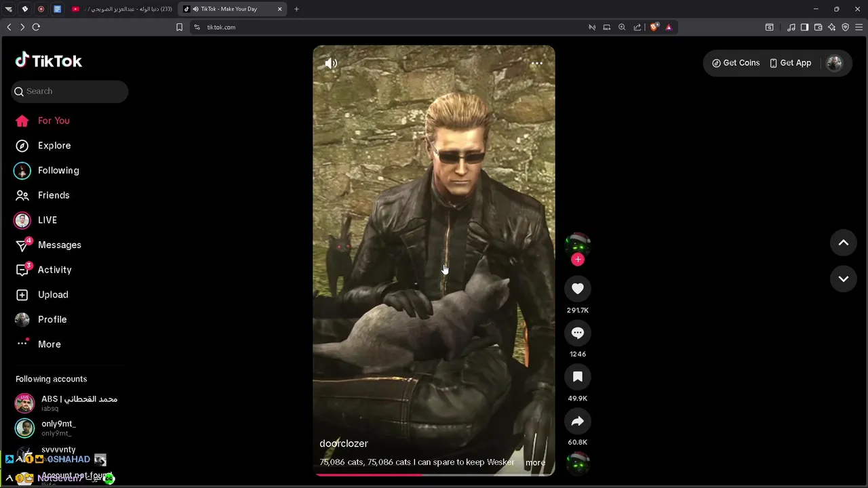This screenshot has width=868, height=488.
Task: Click the cast/screen icon in address bar
Action: 607,27
